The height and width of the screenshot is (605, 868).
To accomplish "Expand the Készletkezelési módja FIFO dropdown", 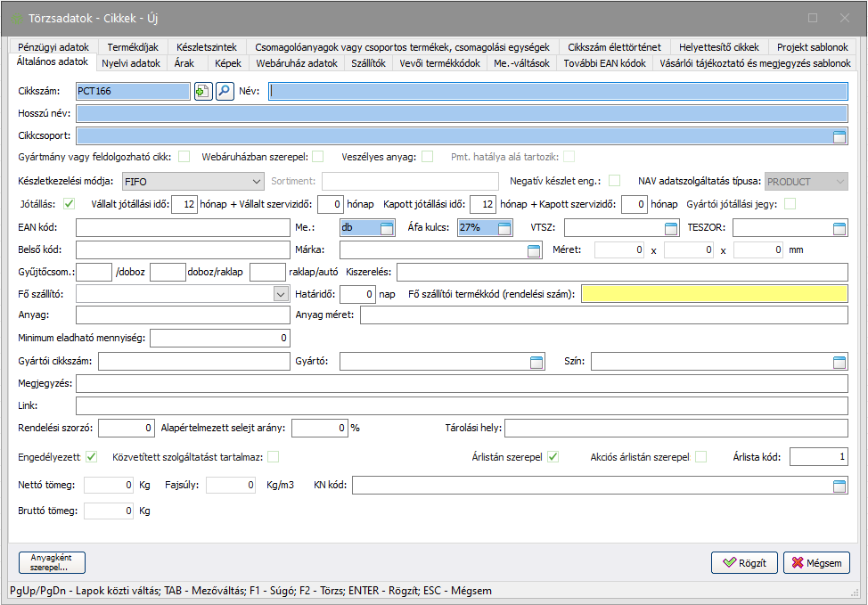I will (x=257, y=182).
